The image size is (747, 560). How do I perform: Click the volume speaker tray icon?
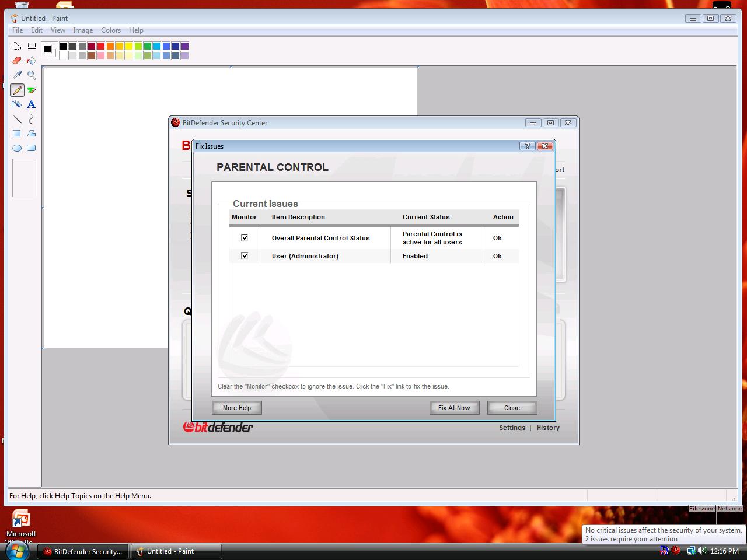tap(701, 551)
